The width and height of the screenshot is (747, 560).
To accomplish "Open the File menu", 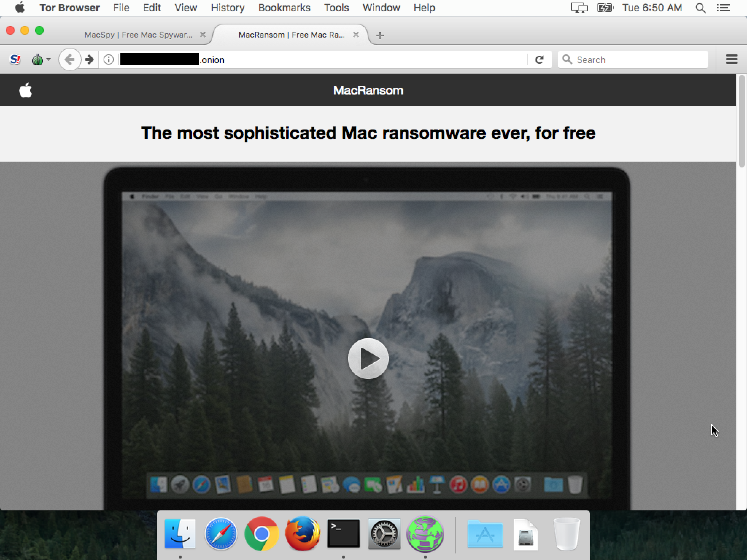I will [121, 8].
